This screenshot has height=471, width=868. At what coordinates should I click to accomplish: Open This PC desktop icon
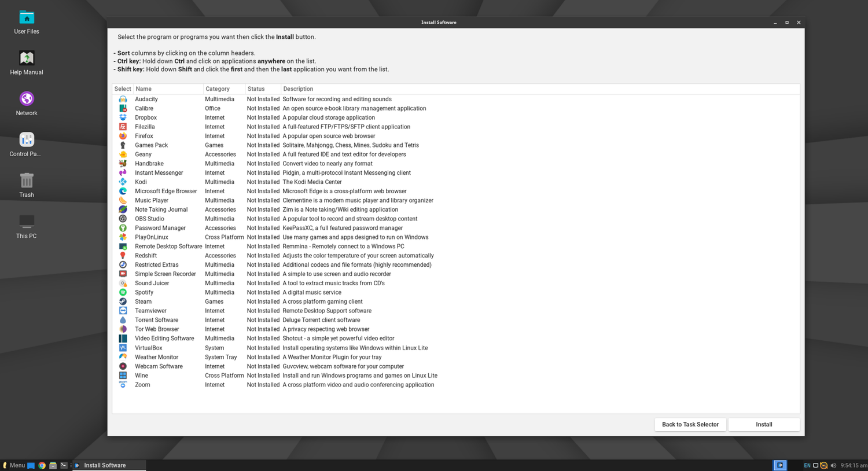pos(27,226)
